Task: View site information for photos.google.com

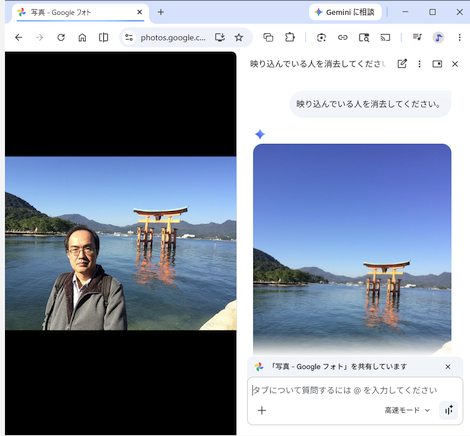Action: click(129, 38)
